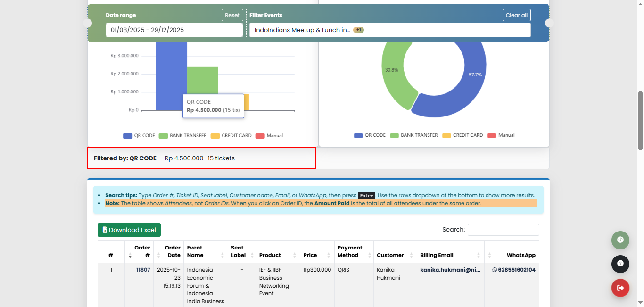The image size is (644, 307).
Task: Sort by Payment Method column header
Action: pos(350,251)
